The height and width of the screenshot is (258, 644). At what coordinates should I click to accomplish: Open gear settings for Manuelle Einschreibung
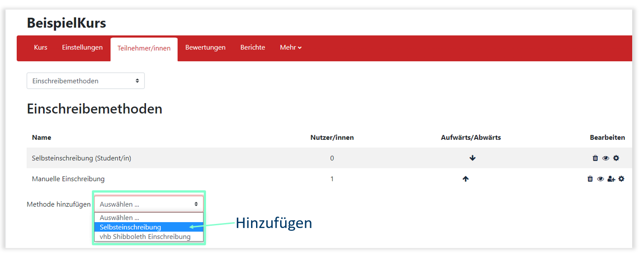(x=621, y=179)
